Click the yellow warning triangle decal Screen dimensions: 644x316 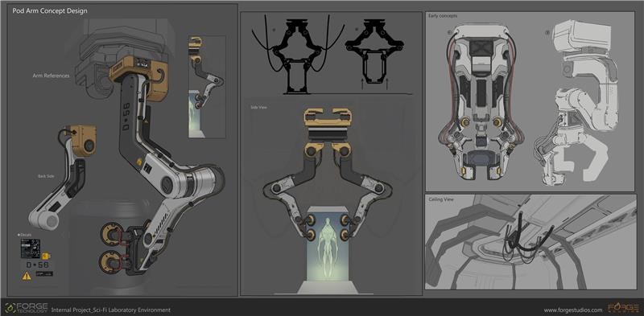coord(27,276)
